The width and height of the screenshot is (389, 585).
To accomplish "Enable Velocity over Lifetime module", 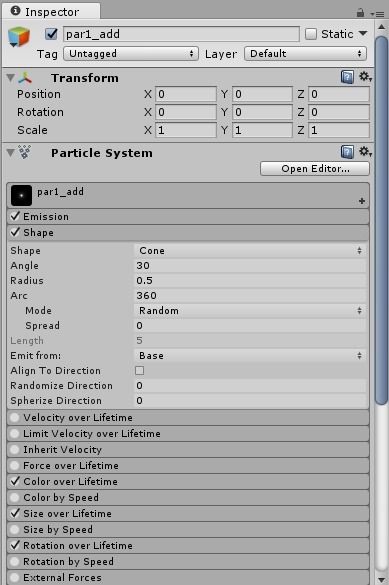I will point(15,417).
